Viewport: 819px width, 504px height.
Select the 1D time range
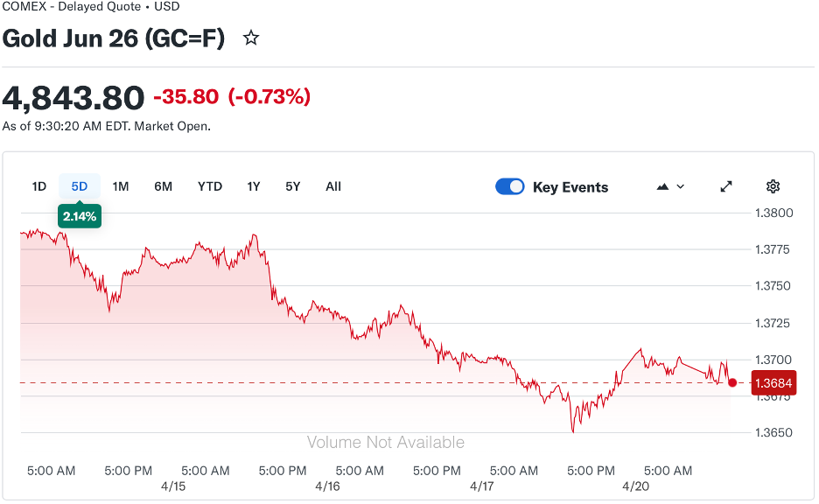tap(39, 186)
